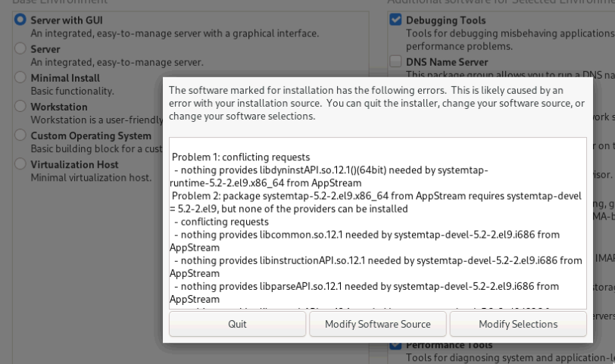Choose the Virtualization Host option
The width and height of the screenshot is (615, 364).
[x=20, y=164]
